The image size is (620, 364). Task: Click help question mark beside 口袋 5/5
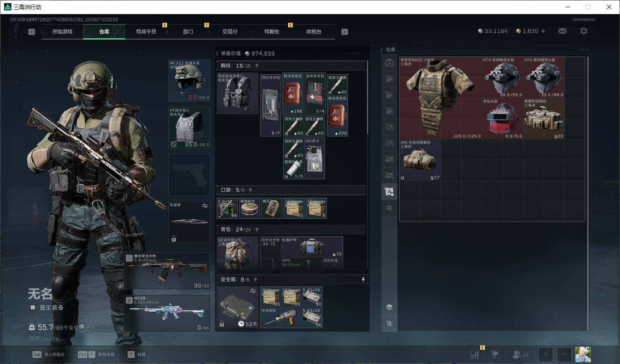250,190
